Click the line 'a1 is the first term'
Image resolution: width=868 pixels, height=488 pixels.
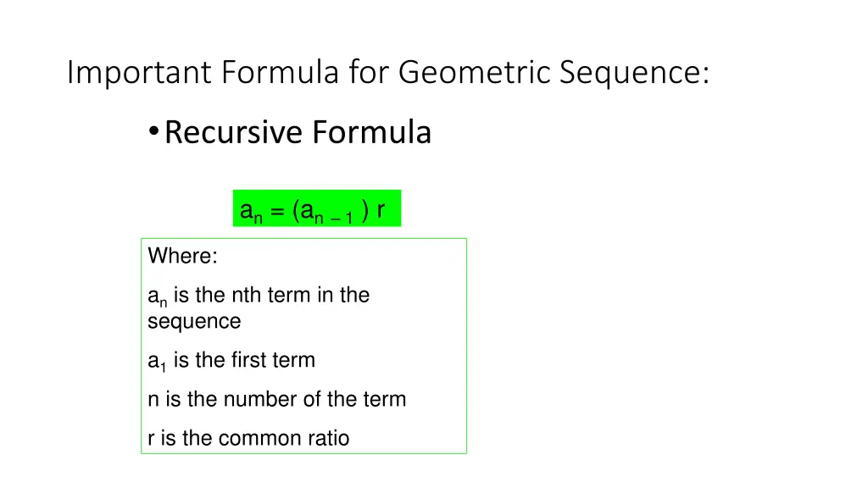pyautogui.click(x=231, y=360)
